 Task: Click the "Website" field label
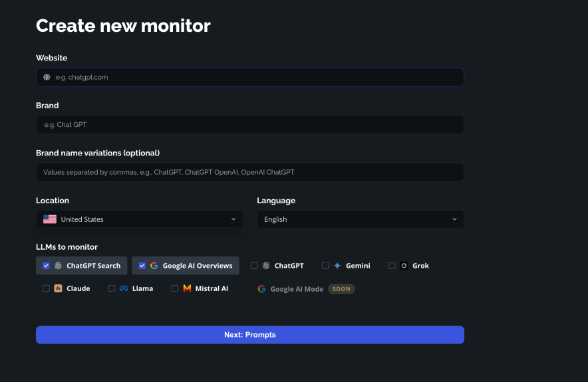click(52, 58)
